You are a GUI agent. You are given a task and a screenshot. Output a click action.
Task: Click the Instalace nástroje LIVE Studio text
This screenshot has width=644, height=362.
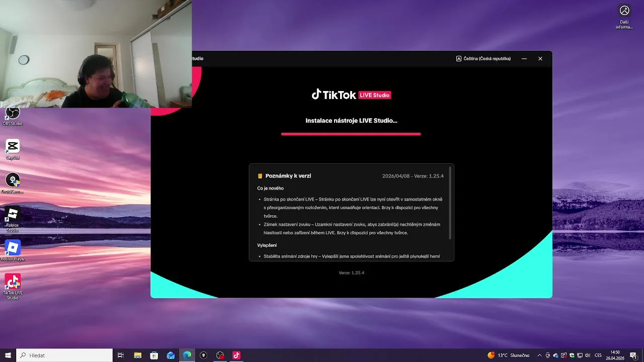tap(351, 121)
